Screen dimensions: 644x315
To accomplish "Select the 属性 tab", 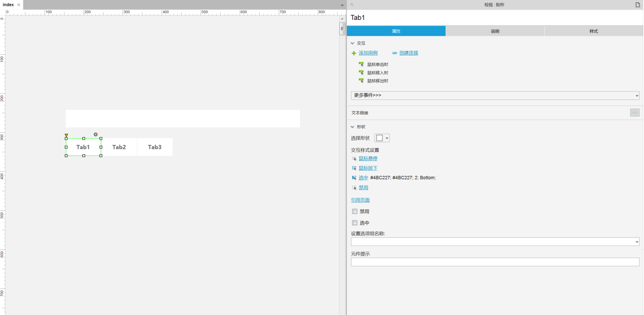I will click(x=396, y=31).
